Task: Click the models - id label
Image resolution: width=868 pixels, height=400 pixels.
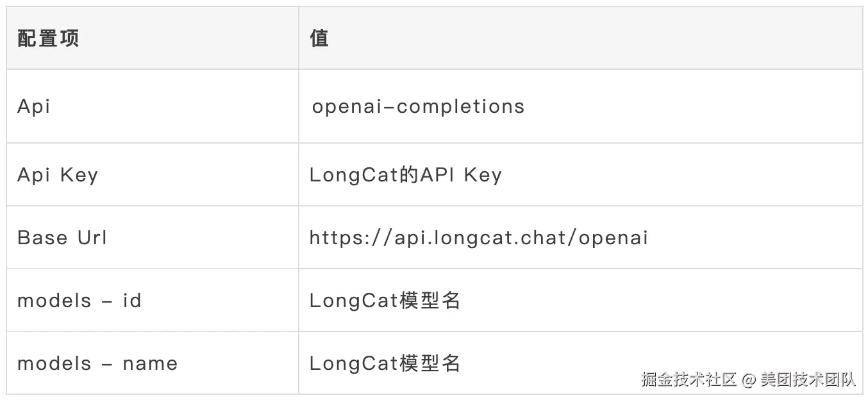Action: [79, 300]
